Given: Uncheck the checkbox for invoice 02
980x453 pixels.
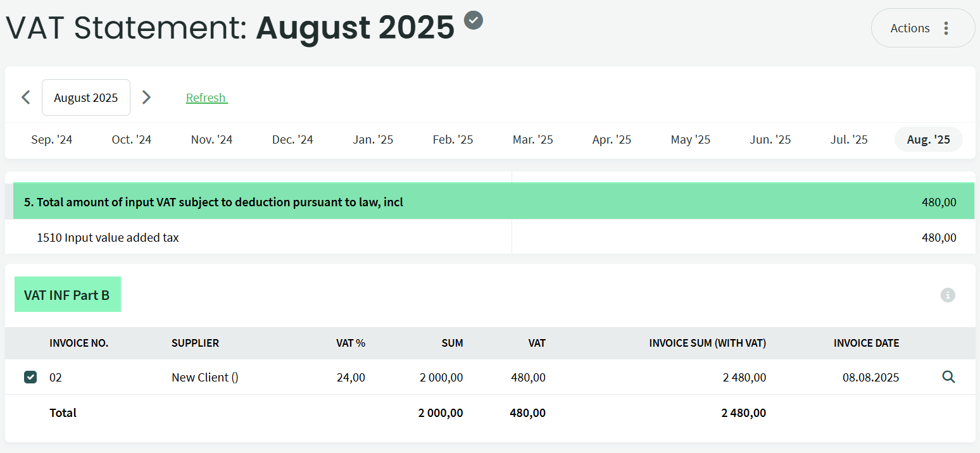Looking at the screenshot, I should click(30, 377).
